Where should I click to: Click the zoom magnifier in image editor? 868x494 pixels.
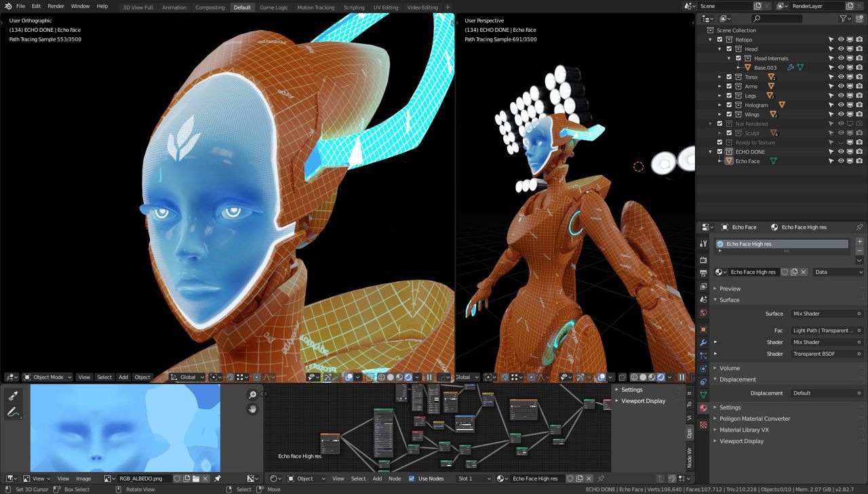(252, 395)
